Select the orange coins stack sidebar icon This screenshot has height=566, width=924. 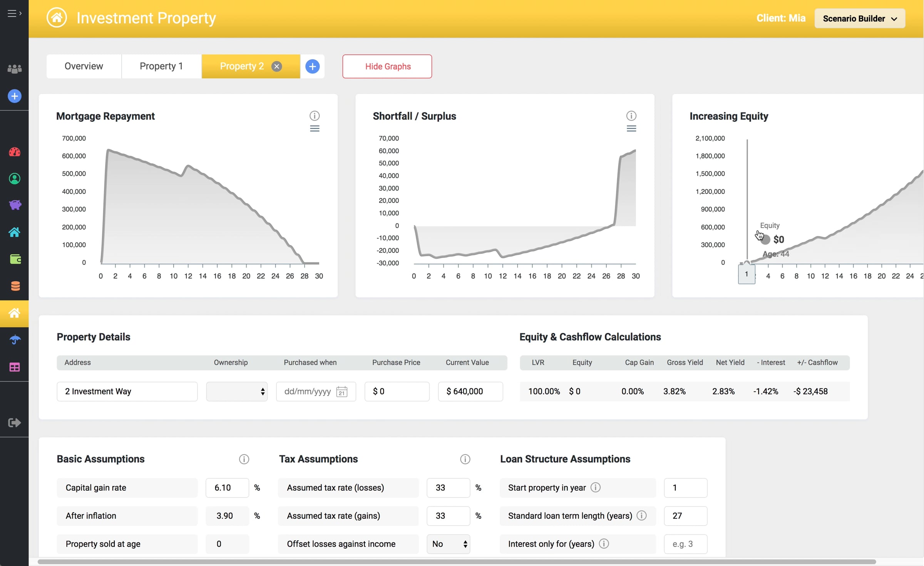(x=15, y=286)
